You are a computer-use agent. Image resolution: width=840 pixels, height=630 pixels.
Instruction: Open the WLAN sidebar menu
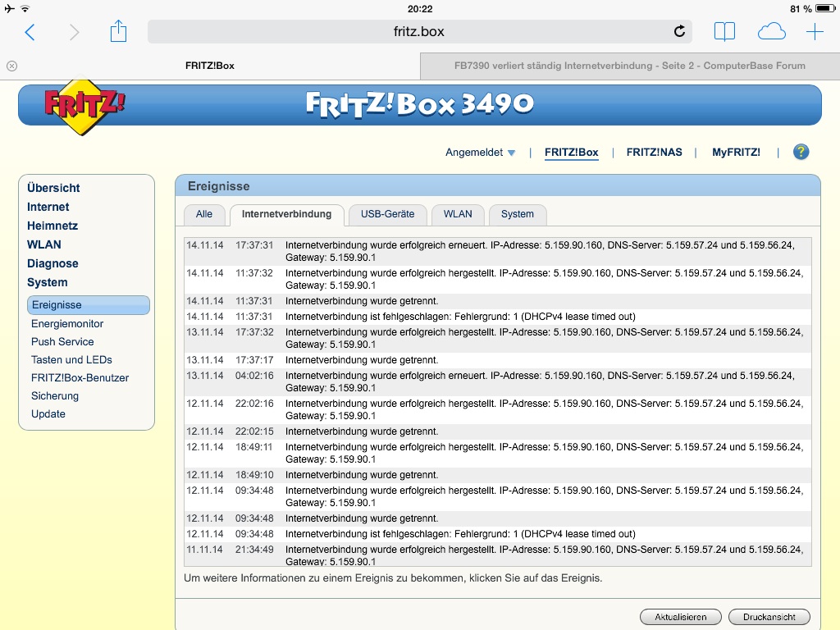coord(44,244)
